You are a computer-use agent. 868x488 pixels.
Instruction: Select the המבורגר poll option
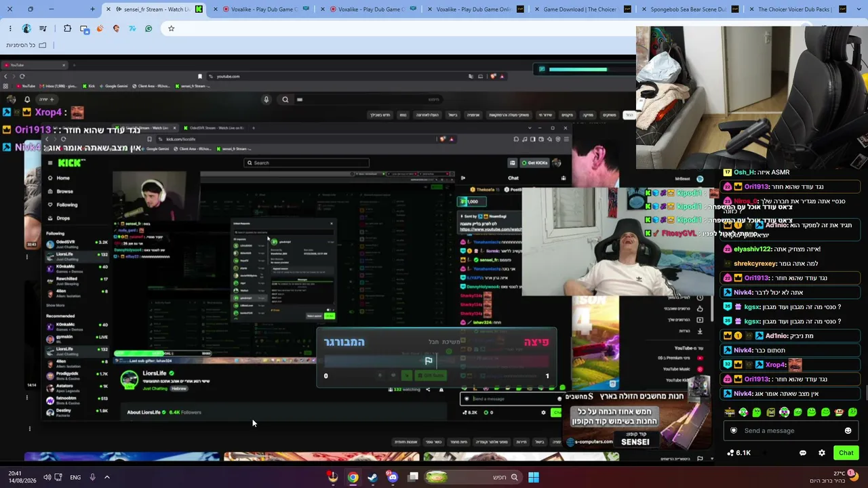[x=344, y=342]
